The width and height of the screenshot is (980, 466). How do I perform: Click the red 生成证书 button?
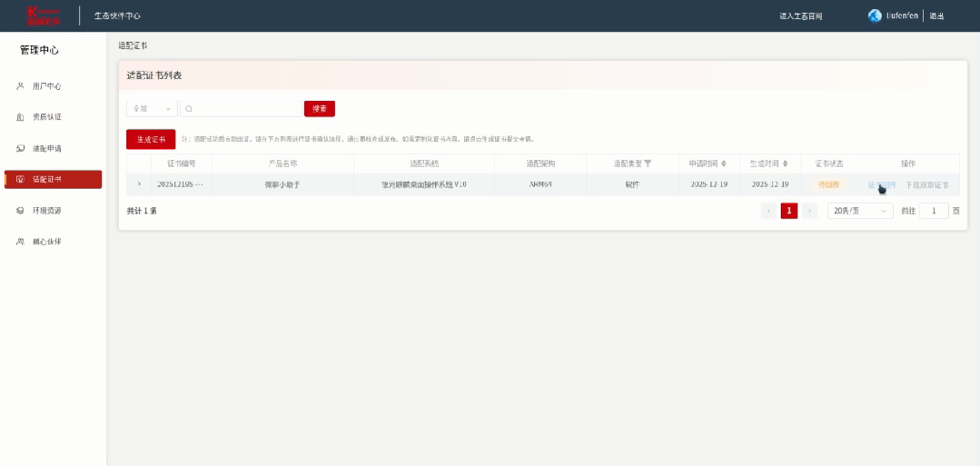(151, 139)
